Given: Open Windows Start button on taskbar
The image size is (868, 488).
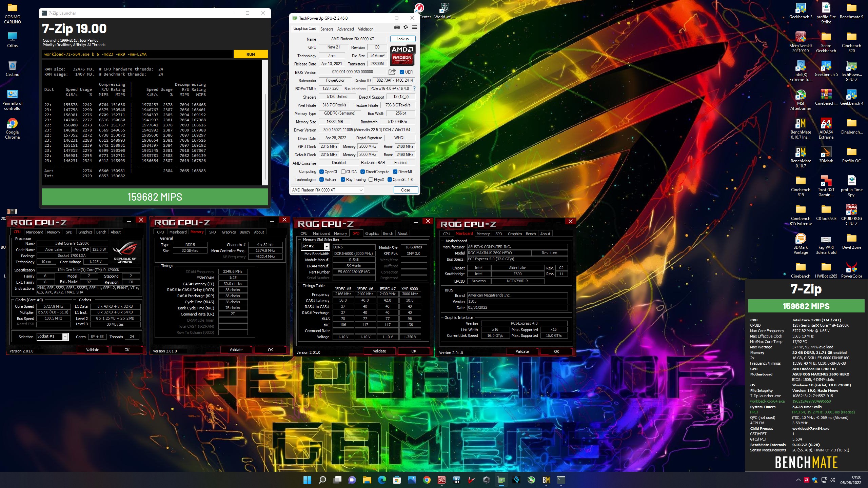Looking at the screenshot, I should point(307,480).
